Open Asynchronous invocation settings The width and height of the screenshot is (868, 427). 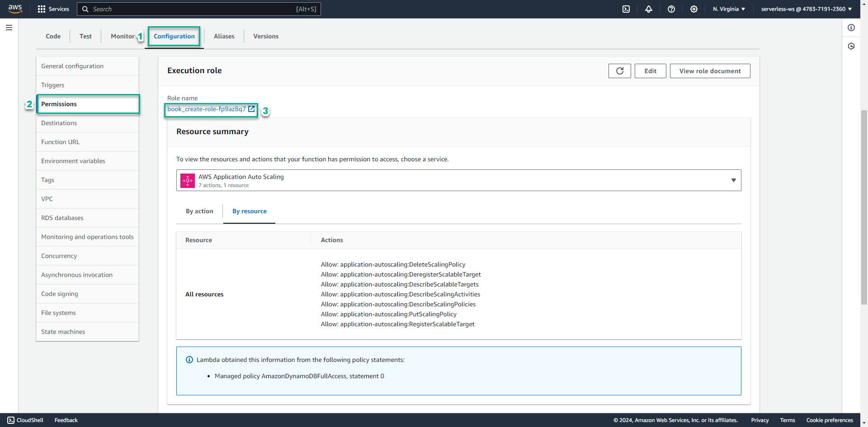[88, 275]
